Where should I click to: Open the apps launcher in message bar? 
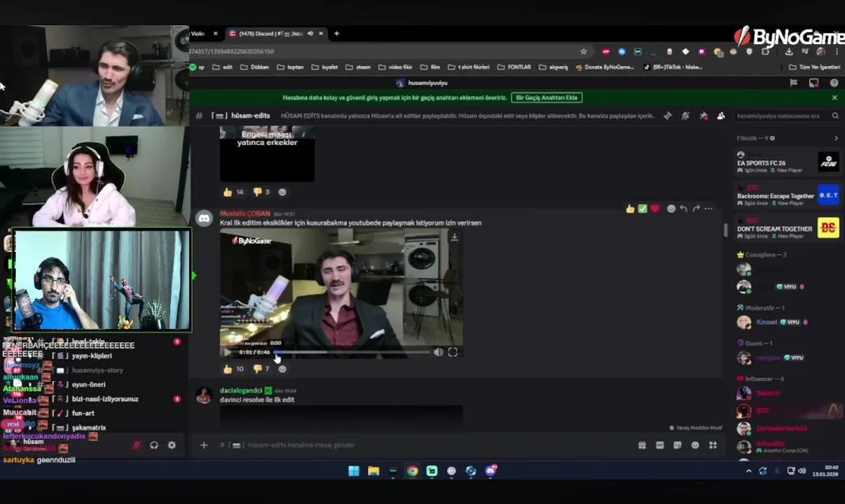[x=713, y=444]
